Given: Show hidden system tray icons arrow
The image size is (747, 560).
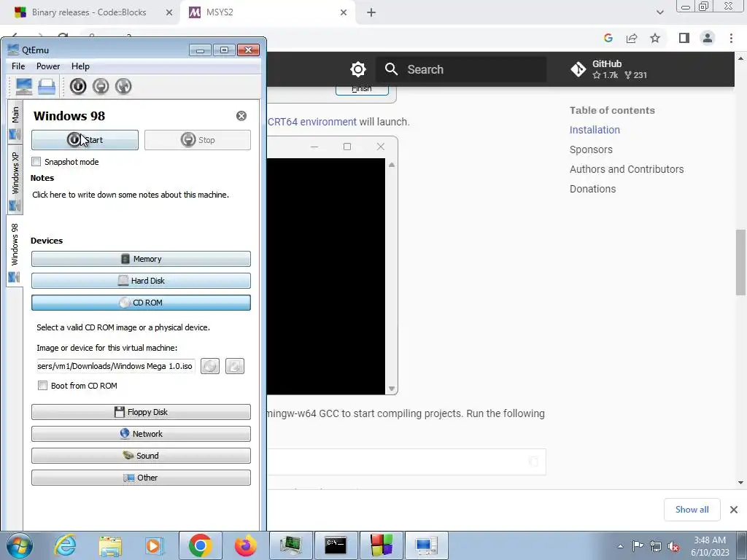Looking at the screenshot, I should click(x=620, y=546).
